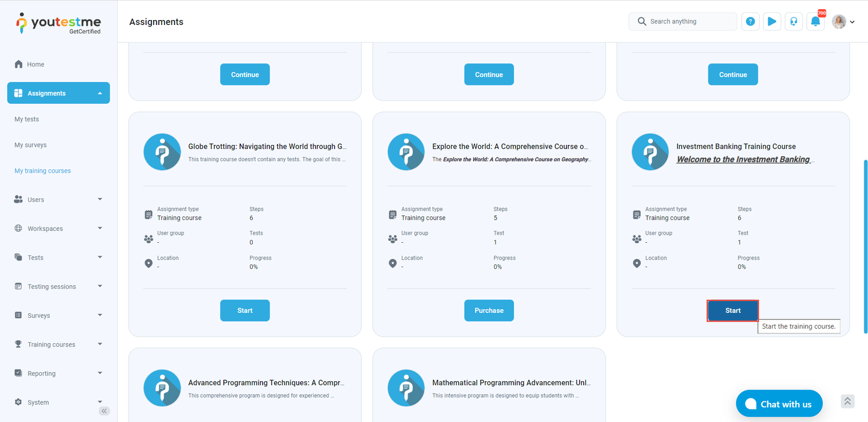Click the Surveys list icon
Screen dimensions: 868x422
(x=18, y=315)
